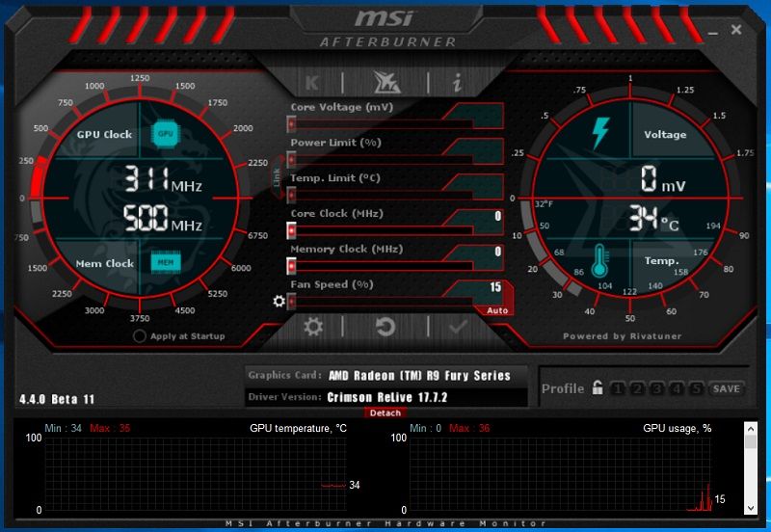
Task: Click the monitor scrollbar up arrow
Action: pos(751,429)
